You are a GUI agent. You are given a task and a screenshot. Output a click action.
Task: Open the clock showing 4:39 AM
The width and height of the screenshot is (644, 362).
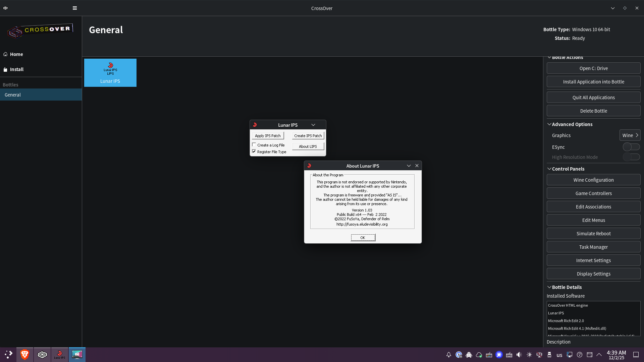point(616,355)
